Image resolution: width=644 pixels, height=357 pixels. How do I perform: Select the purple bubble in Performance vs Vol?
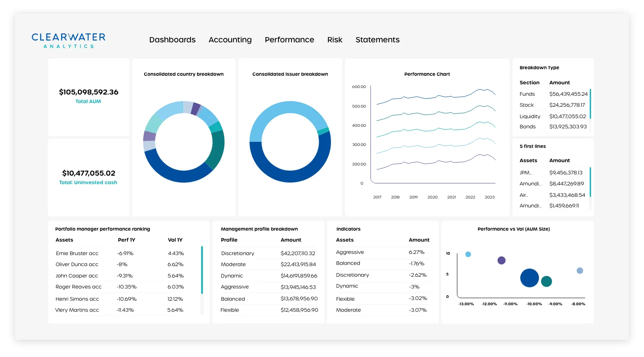(502, 260)
